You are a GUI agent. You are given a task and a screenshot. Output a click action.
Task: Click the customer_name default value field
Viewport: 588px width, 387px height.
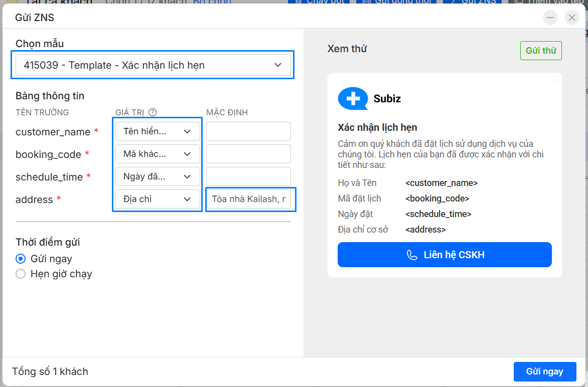point(248,131)
